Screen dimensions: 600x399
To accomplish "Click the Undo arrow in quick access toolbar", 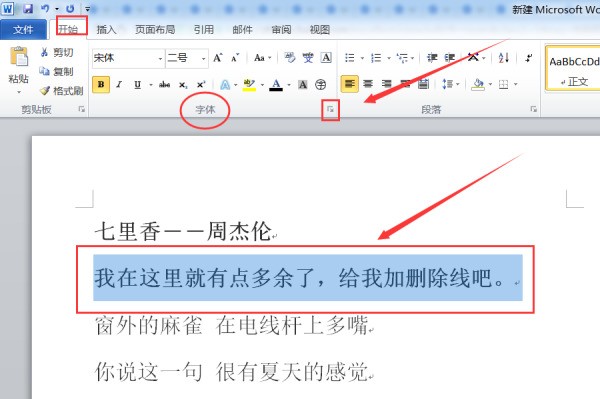I will tap(45, 8).
